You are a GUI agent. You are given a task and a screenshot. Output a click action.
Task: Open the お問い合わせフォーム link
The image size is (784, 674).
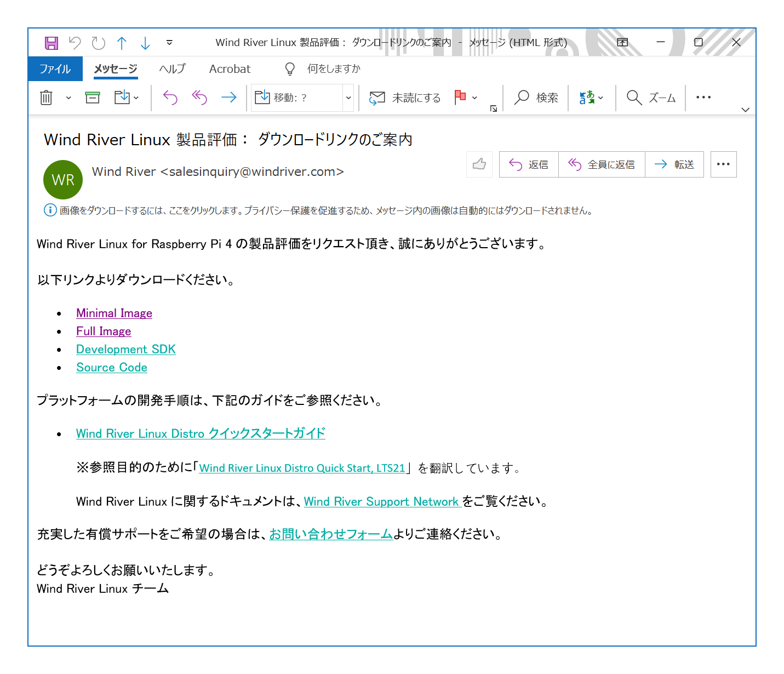331,534
